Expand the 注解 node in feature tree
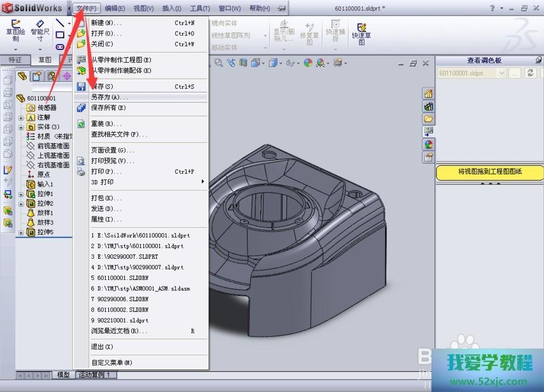Screen dimensions: 544x392 (x=21, y=117)
